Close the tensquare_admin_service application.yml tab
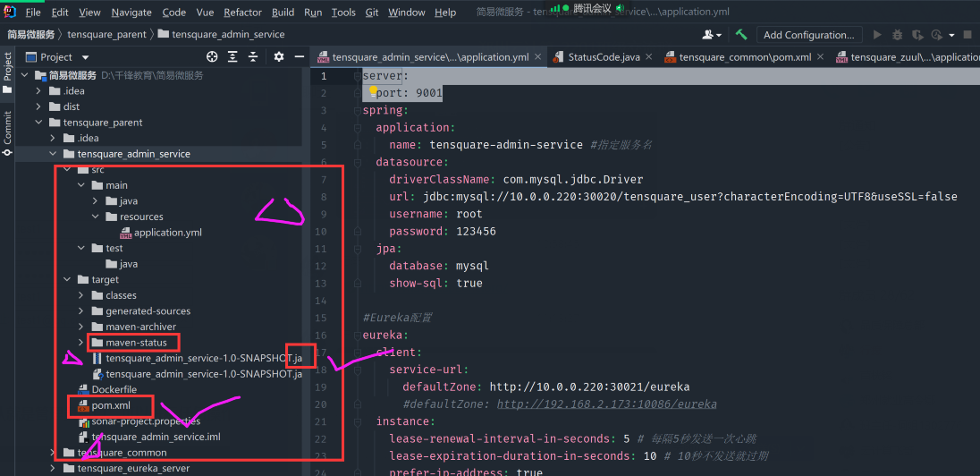980x476 pixels. pos(538,57)
